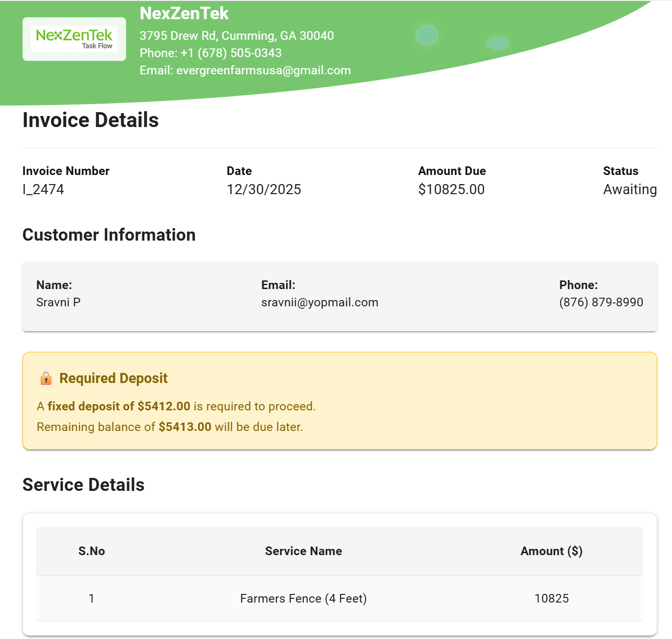Select the remaining balance $5413.00 text
672x639 pixels.
click(x=185, y=427)
